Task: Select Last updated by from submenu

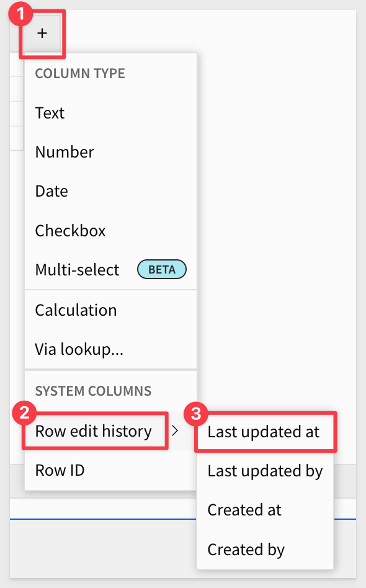Action: click(265, 471)
